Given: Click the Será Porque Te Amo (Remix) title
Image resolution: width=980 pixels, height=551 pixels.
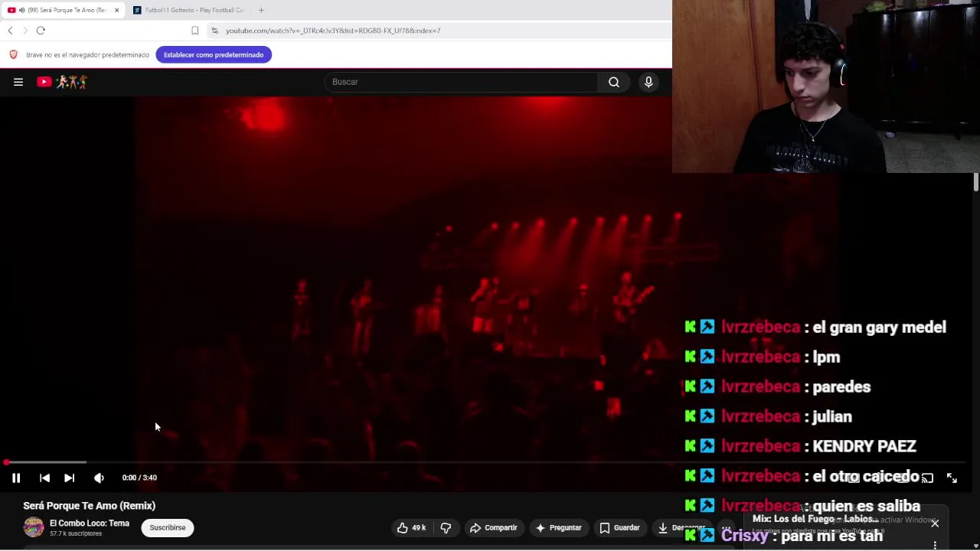Looking at the screenshot, I should (89, 506).
